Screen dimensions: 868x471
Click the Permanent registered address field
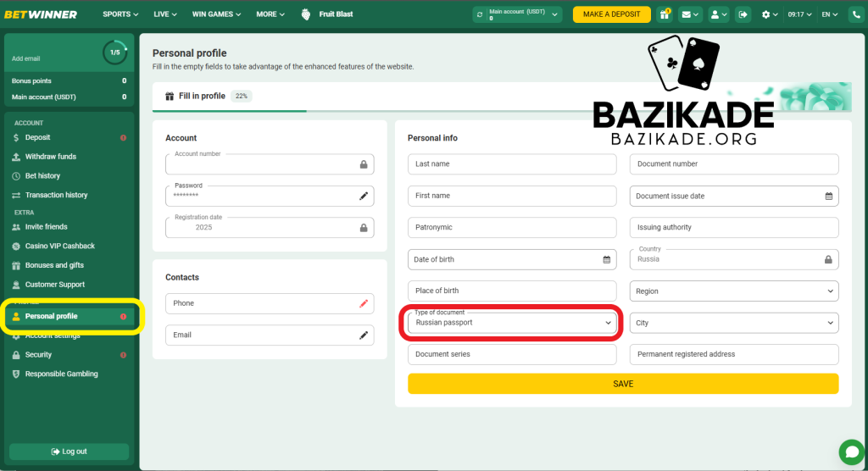coord(734,355)
